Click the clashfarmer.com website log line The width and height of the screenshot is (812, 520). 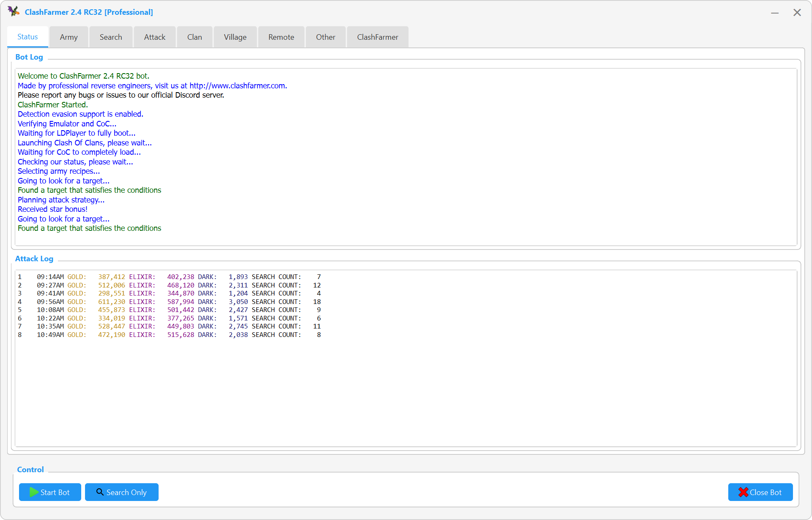(152, 86)
